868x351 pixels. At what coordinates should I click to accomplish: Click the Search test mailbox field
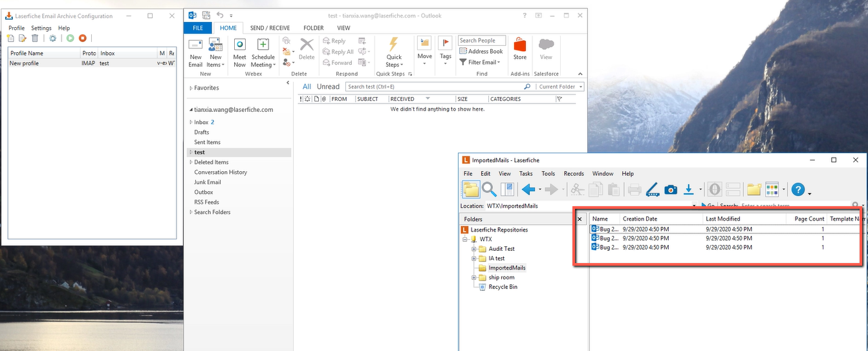pyautogui.click(x=439, y=87)
